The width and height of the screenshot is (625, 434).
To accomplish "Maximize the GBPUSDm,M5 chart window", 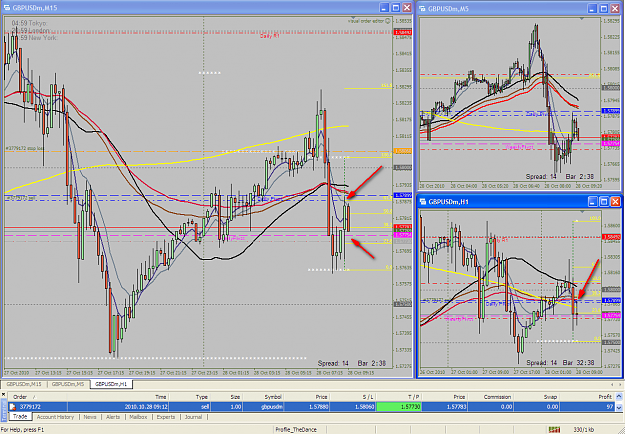I will pyautogui.click(x=604, y=8).
